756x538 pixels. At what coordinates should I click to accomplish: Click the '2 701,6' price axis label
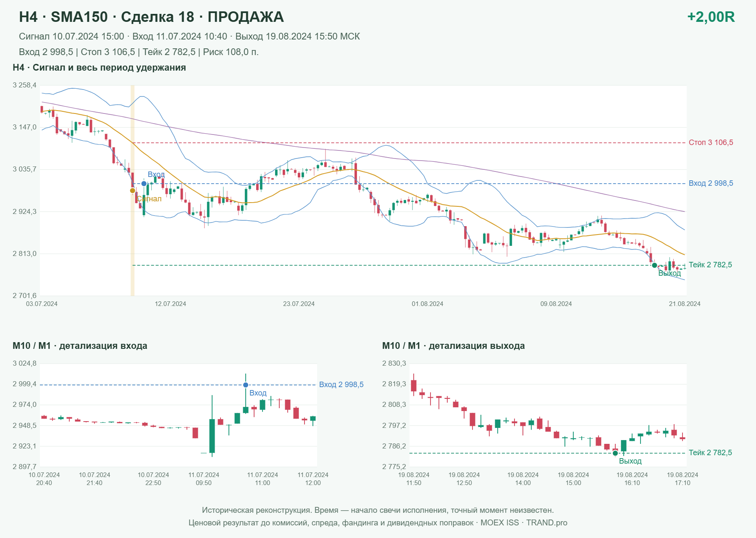pyautogui.click(x=24, y=296)
